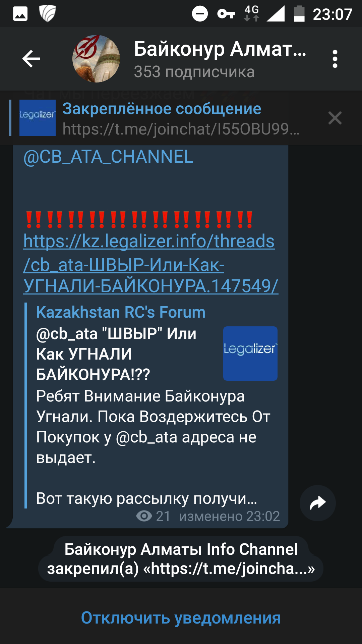Share message with the forward arrow button
Screen dimensions: 362x644
coord(317,503)
